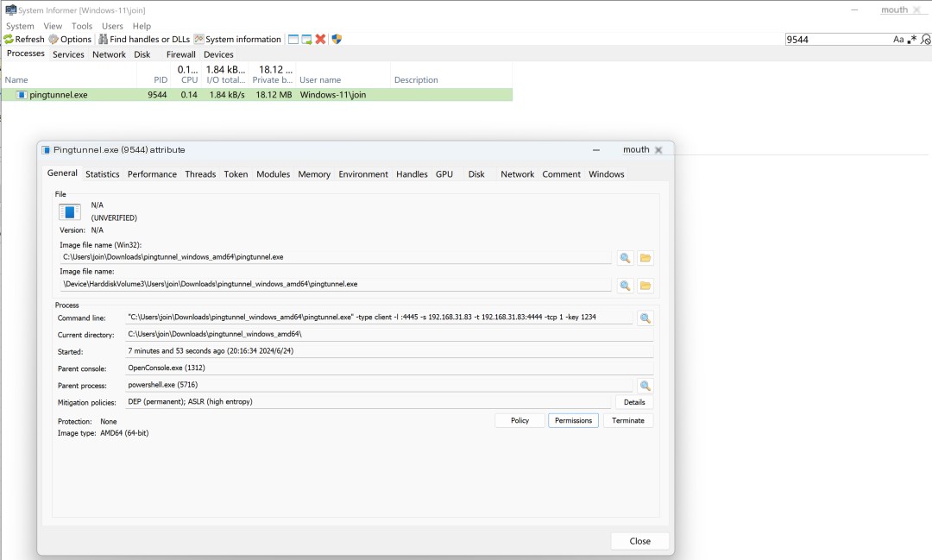Click the red X terminate toolbar icon
The height and width of the screenshot is (560, 932).
[x=320, y=39]
